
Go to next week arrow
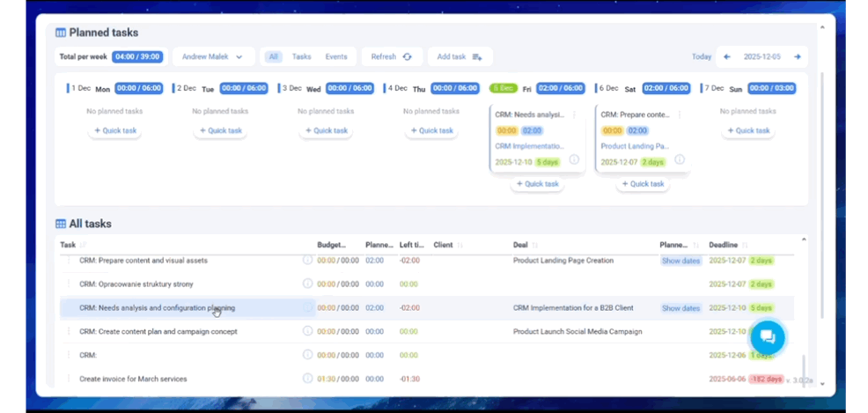click(x=798, y=57)
